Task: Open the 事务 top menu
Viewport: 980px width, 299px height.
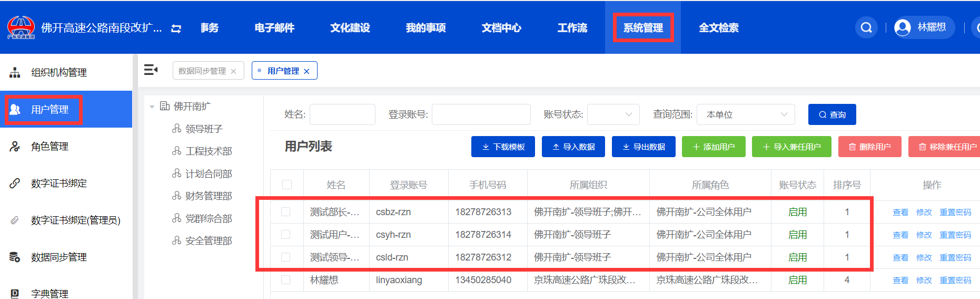Action: tap(210, 28)
